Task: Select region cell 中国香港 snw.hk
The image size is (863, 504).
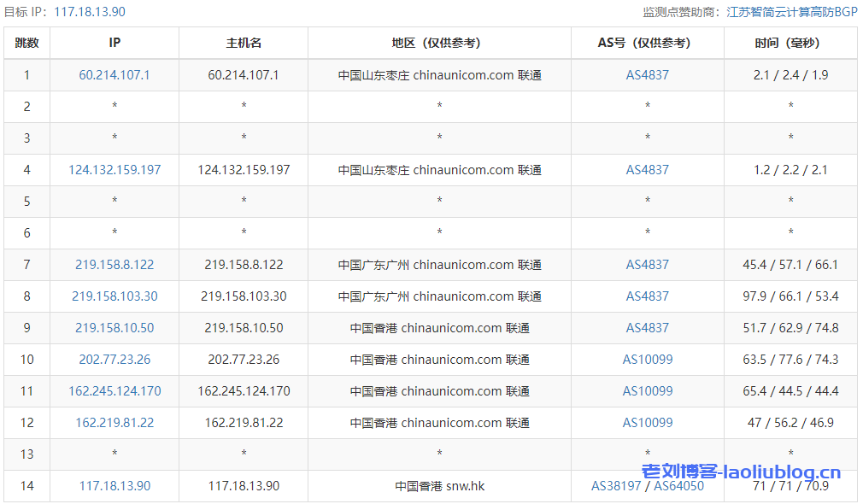Action: point(439,486)
